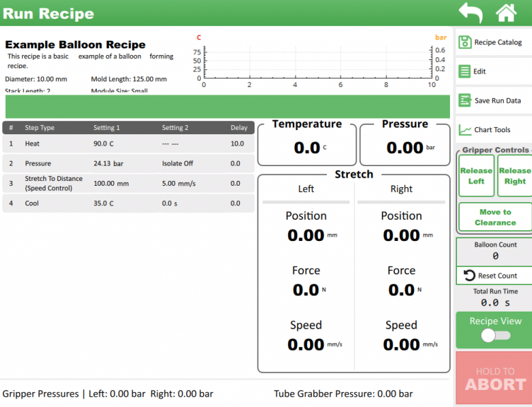Click the back arrow icon in header
This screenshot has height=407, width=532.
(x=470, y=13)
